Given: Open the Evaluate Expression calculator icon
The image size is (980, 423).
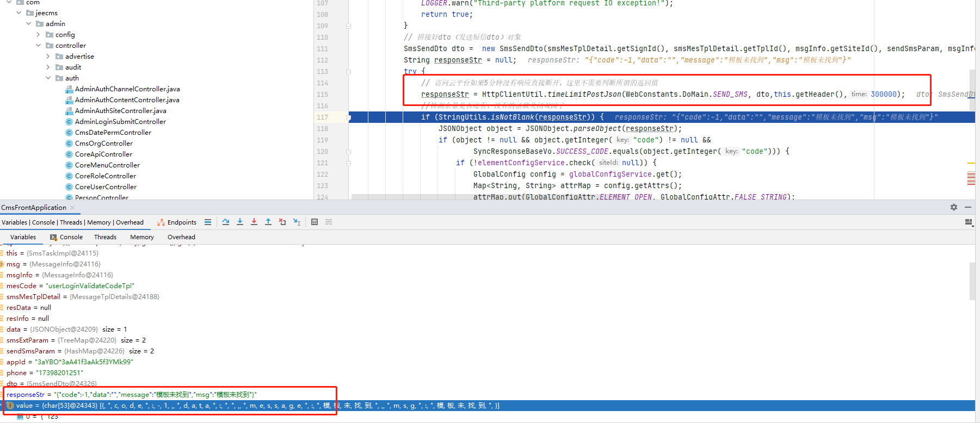Looking at the screenshot, I should (315, 222).
